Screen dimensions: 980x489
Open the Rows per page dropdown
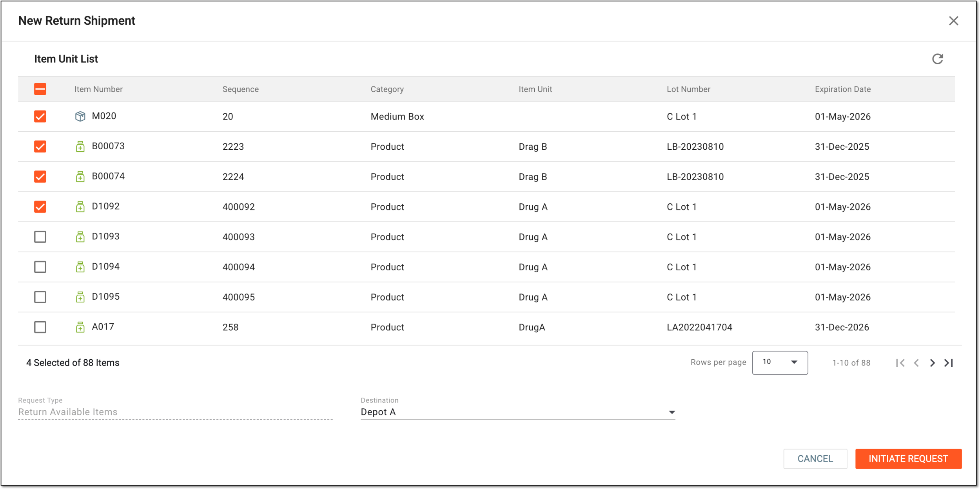(780, 362)
